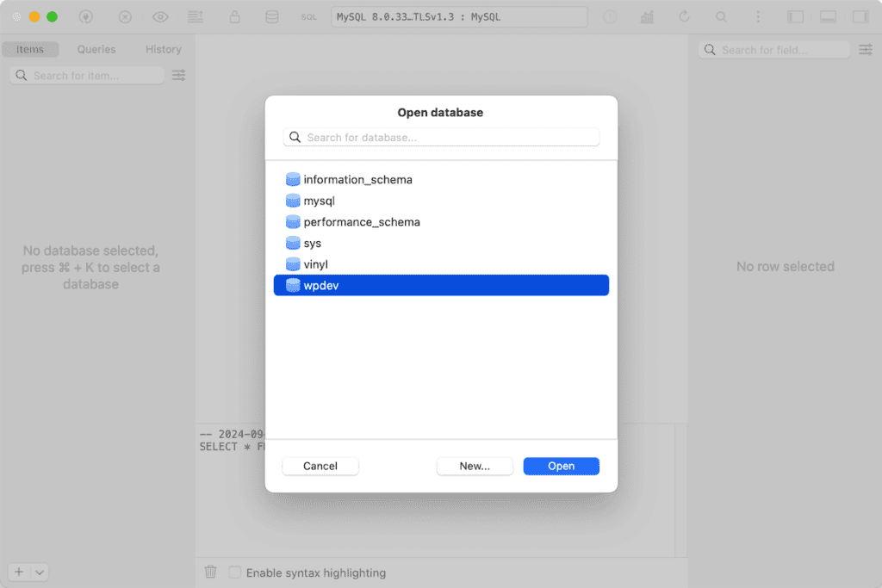882x588 pixels.
Task: Expand the chevron next to plus button
Action: pos(40,573)
